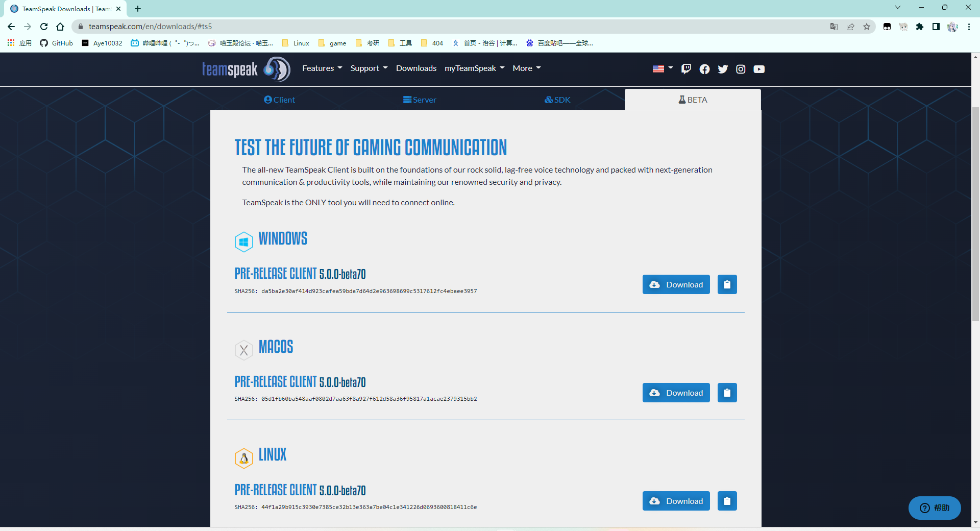Click the TeamSpeak logo in header
Viewport: 980px width, 531px height.
[x=246, y=69]
